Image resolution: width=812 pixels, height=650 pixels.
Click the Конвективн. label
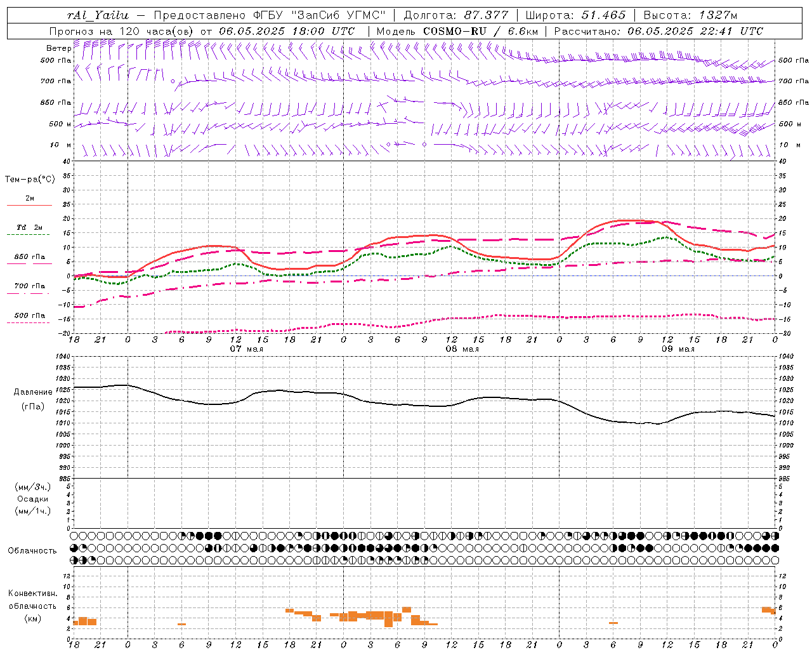pos(33,593)
